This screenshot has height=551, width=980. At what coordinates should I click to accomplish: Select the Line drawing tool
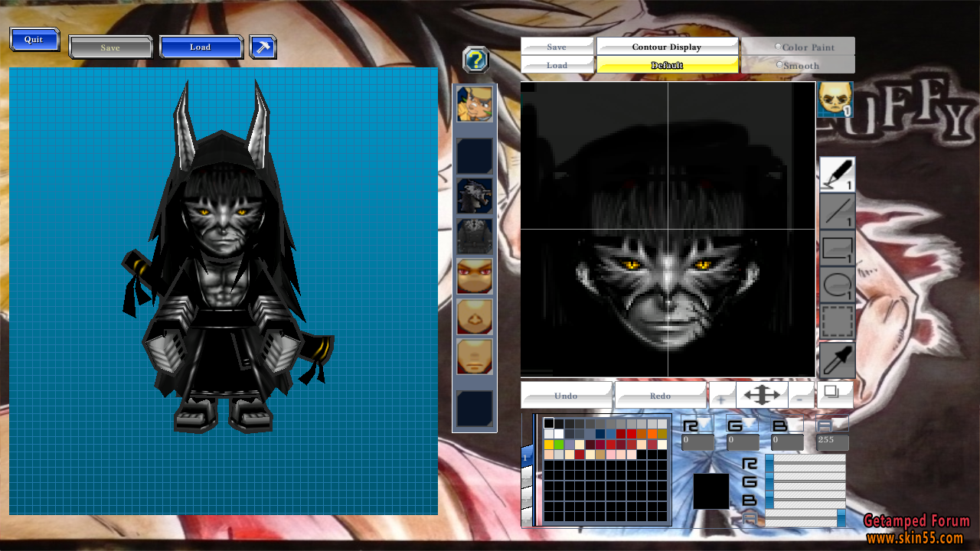tap(838, 211)
